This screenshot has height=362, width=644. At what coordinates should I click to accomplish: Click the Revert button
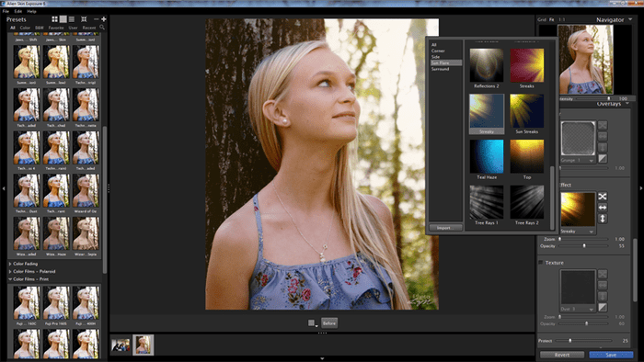(x=562, y=355)
